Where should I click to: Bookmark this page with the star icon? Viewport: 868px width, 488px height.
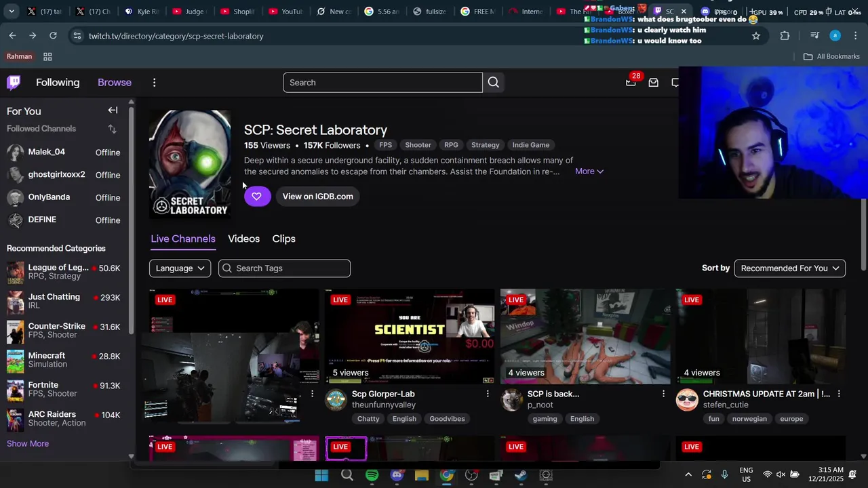point(756,36)
